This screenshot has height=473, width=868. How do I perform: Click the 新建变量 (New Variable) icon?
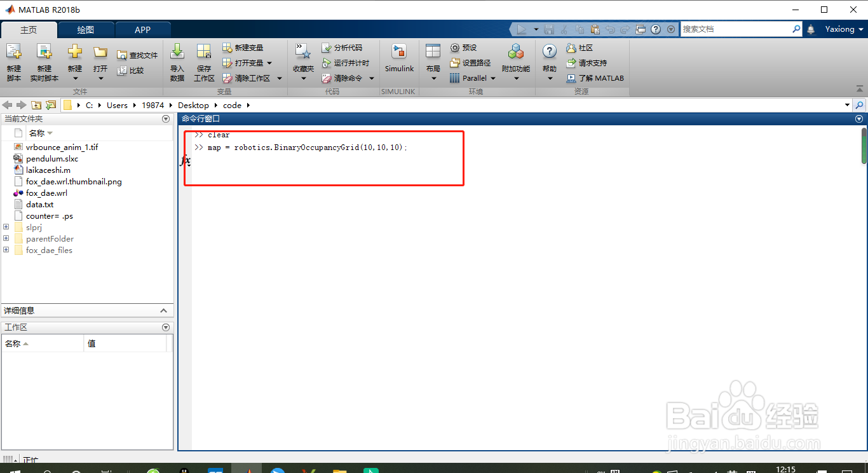[x=227, y=48]
